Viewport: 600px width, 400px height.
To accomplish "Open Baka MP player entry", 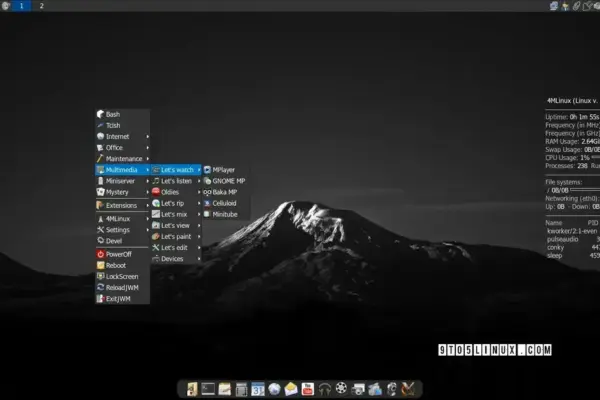I will point(226,192).
